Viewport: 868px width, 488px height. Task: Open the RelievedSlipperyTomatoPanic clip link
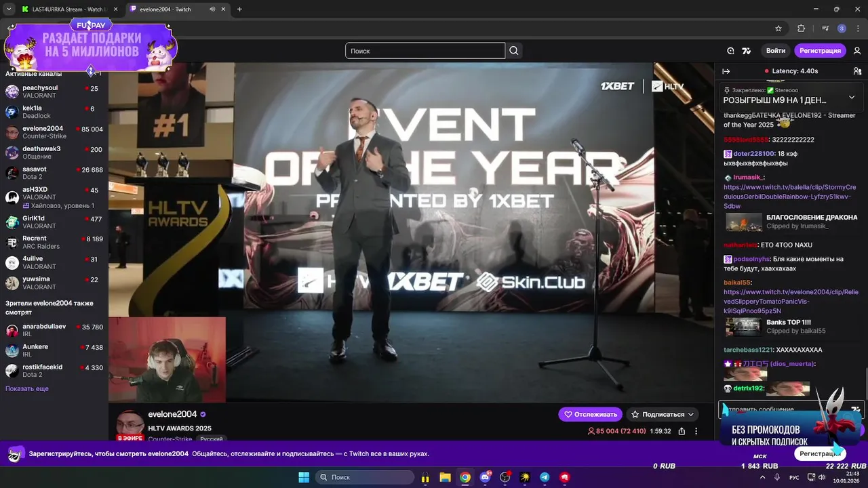point(791,302)
